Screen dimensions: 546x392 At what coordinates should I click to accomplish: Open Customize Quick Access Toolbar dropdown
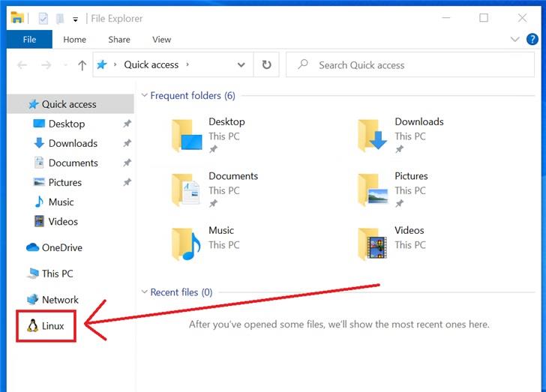(75, 19)
